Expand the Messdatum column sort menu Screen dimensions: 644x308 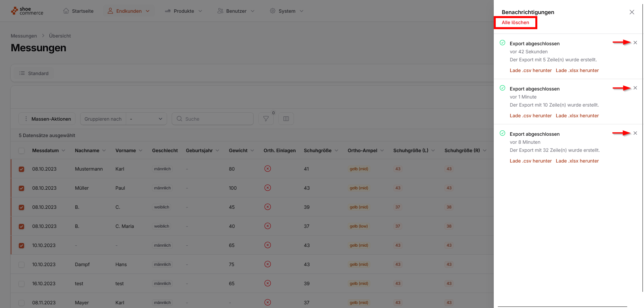point(63,150)
